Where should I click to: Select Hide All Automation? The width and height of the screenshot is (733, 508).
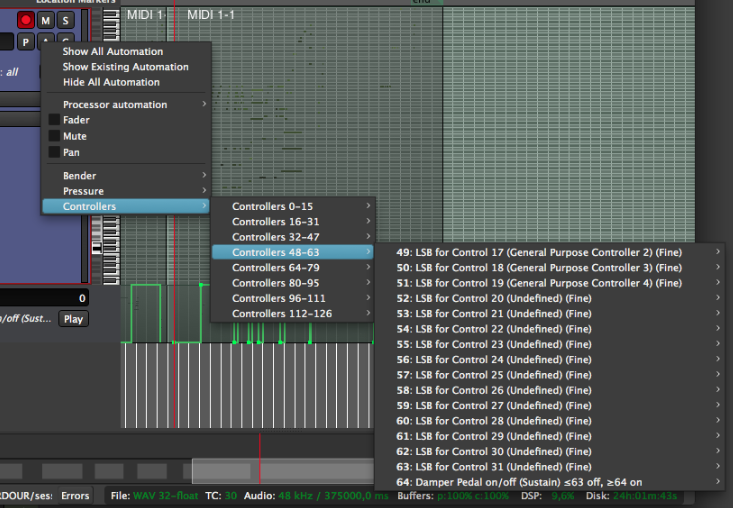[x=110, y=82]
